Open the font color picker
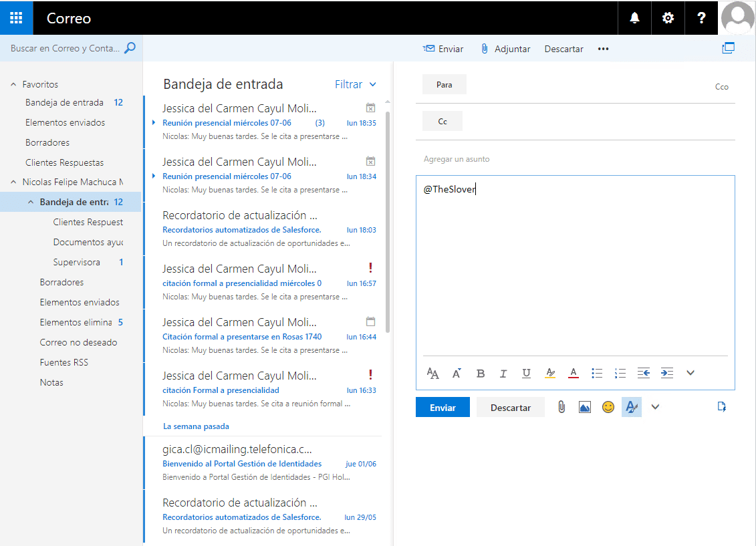This screenshot has width=756, height=546. coord(573,374)
